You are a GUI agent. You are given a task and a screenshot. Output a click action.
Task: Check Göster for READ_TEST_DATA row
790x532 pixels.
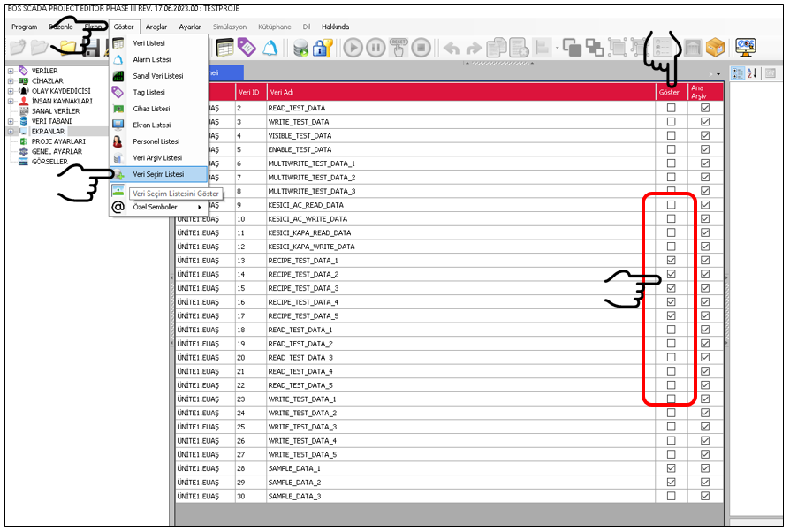[x=671, y=108]
